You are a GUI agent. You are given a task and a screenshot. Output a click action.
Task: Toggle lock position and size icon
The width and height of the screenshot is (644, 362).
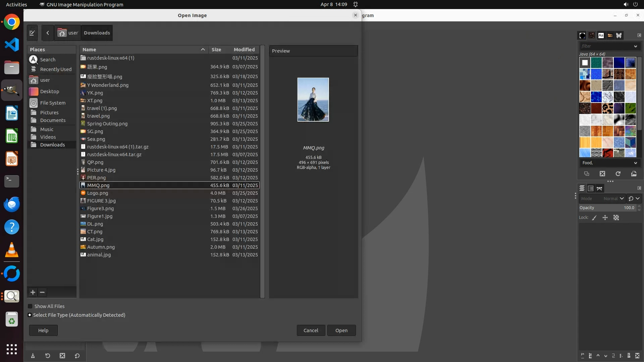[x=605, y=218]
